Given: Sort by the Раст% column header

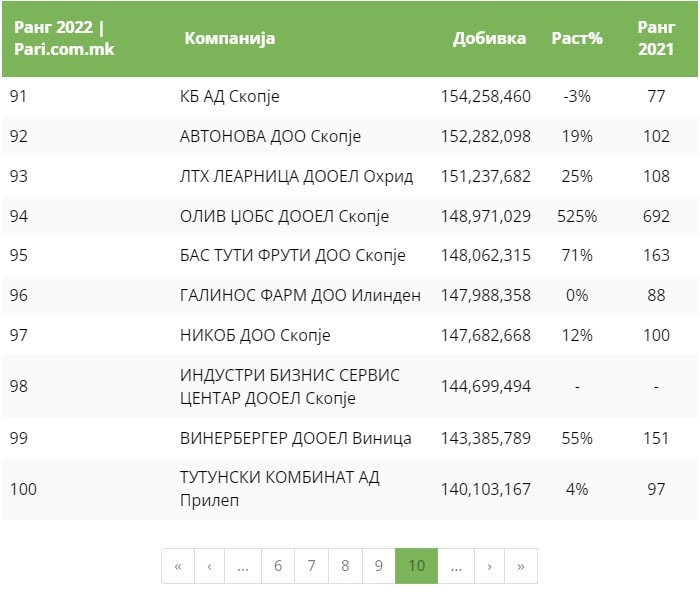Looking at the screenshot, I should [577, 39].
